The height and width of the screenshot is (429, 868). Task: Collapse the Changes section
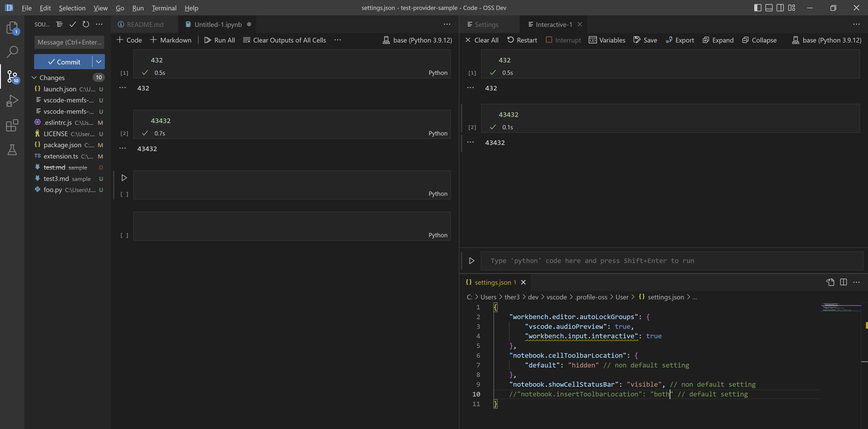coord(34,78)
